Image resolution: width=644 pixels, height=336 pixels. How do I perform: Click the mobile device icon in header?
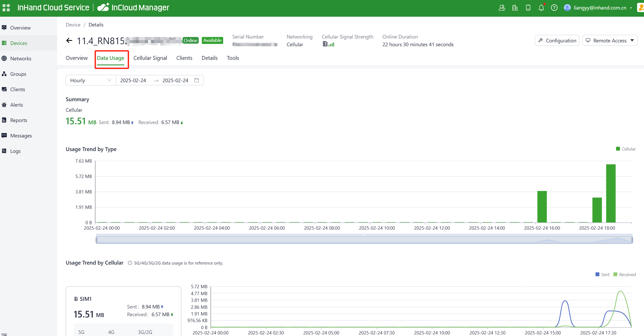[x=528, y=8]
